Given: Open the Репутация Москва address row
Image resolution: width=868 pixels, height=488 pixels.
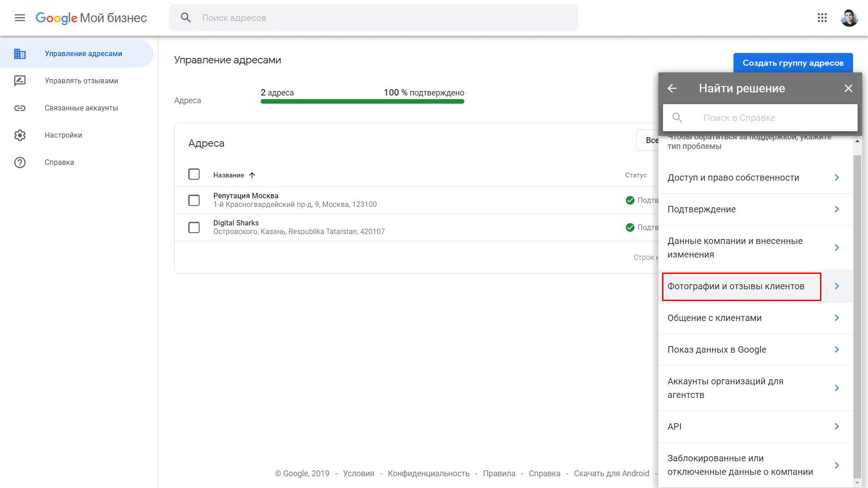Looking at the screenshot, I should pyautogui.click(x=416, y=200).
